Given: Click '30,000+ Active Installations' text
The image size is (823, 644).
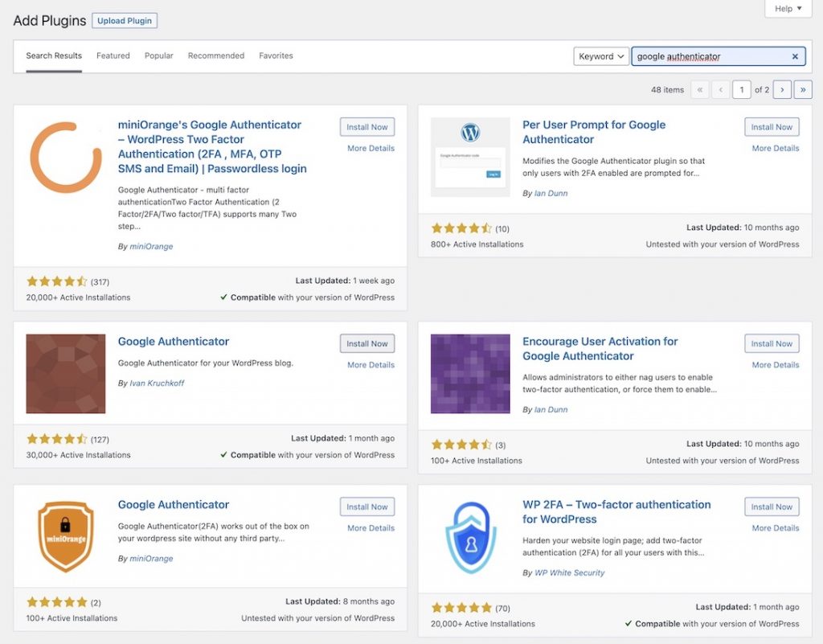Looking at the screenshot, I should [x=78, y=455].
